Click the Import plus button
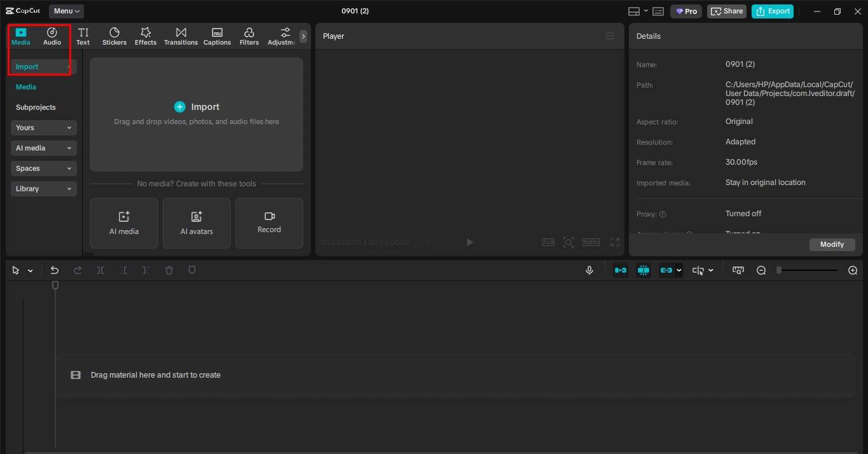This screenshot has height=454, width=868. coord(180,107)
